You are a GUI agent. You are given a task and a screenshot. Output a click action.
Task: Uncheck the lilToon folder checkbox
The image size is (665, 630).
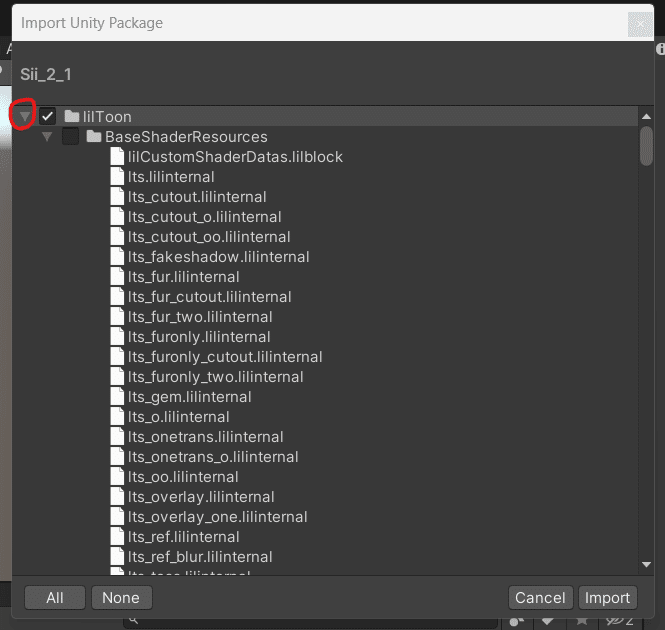47,116
